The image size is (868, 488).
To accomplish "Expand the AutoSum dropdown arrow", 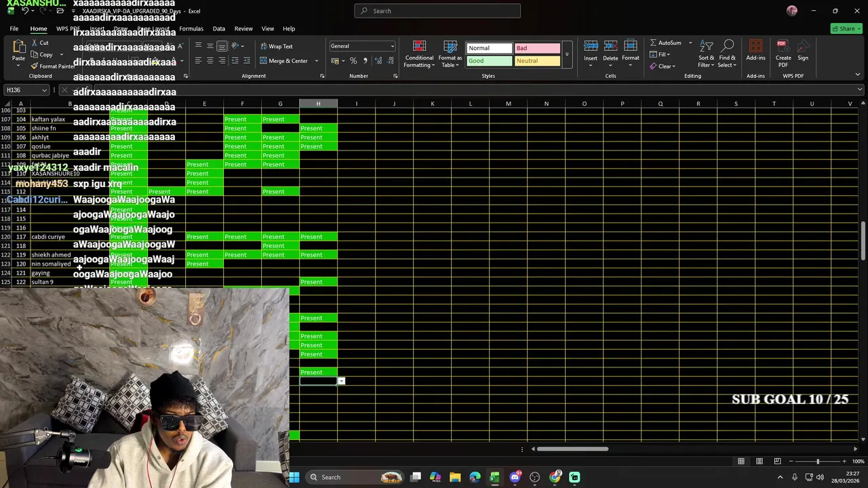I will (690, 43).
